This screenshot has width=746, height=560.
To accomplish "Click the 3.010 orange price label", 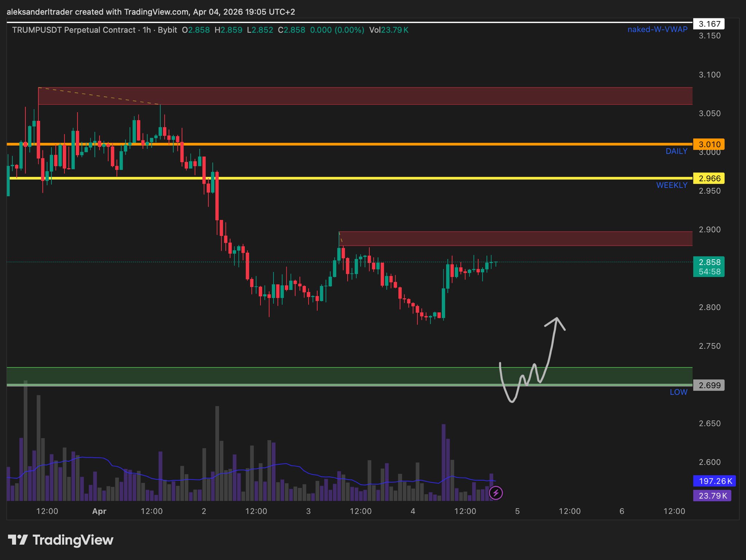I will pyautogui.click(x=708, y=144).
